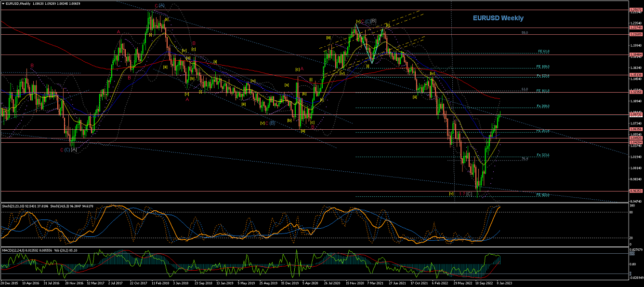Viewport: 644px width, 287px height.
Task: Select the FE 61.8 Fibonacci expansion label
Action: pyautogui.click(x=543, y=52)
